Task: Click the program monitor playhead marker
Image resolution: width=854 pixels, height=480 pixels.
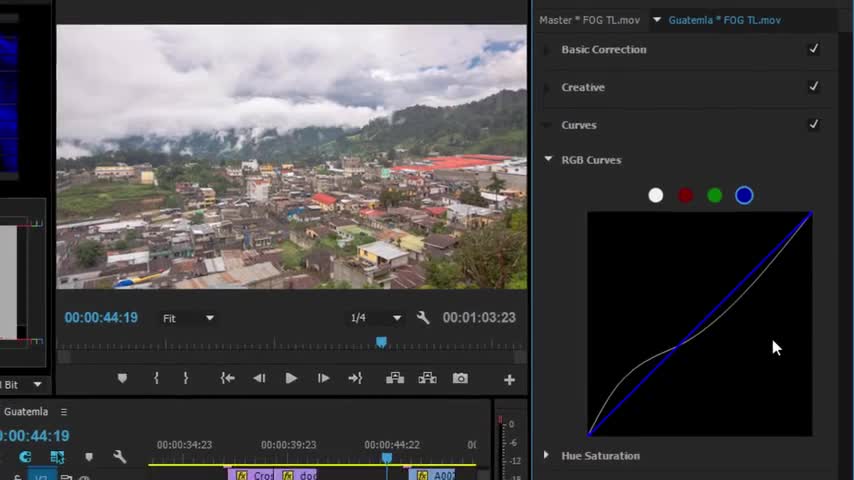Action: (x=381, y=342)
